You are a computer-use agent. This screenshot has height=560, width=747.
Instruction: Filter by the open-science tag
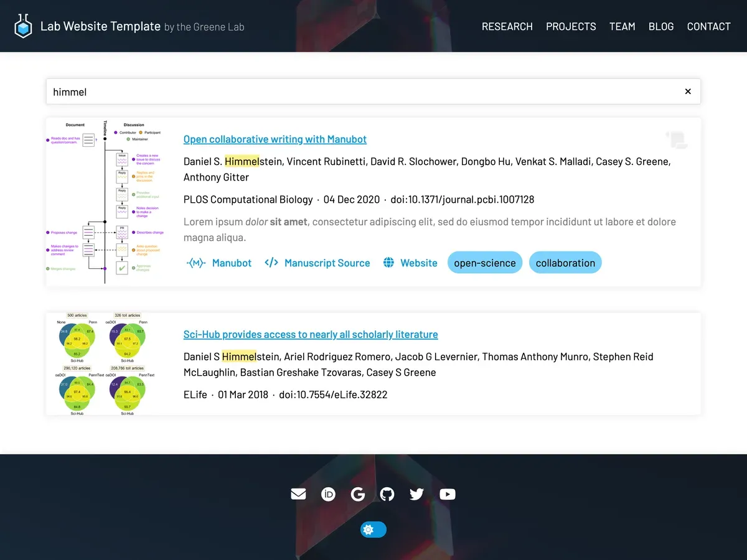(484, 263)
